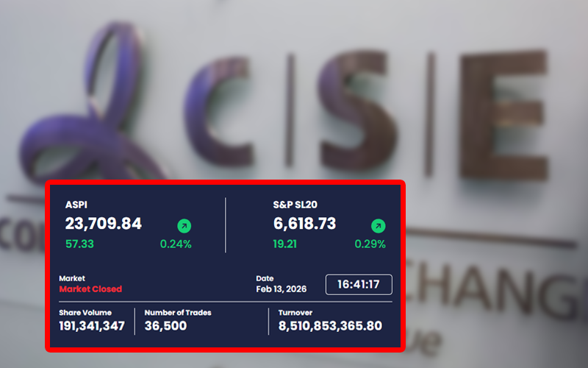Click the ASPI percentage 0.24%
This screenshot has width=588, height=368.
pyautogui.click(x=176, y=244)
